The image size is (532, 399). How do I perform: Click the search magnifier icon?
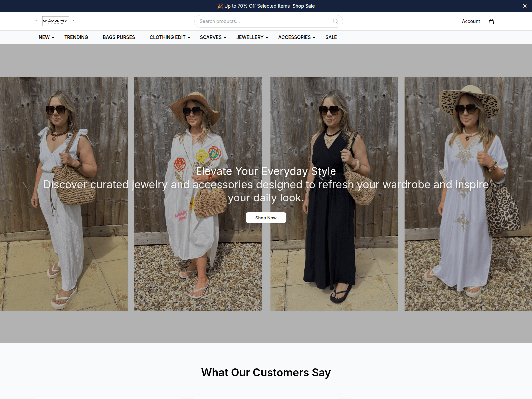click(x=336, y=21)
